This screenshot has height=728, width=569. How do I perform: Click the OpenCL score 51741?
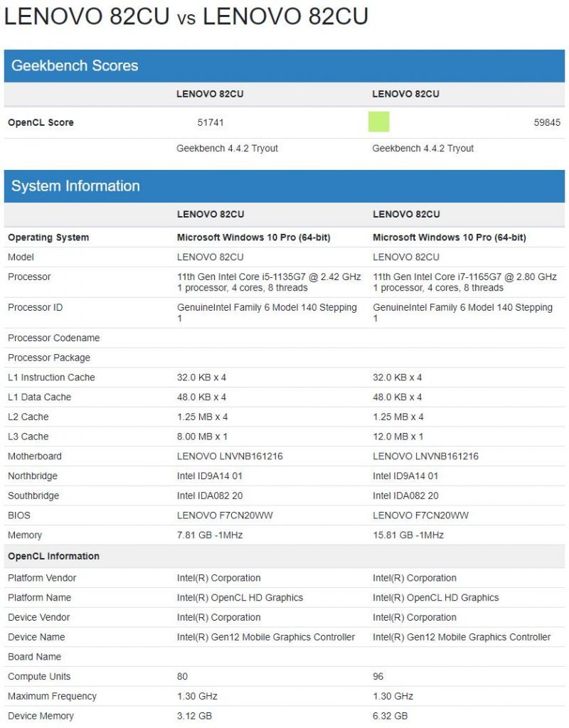pyautogui.click(x=211, y=122)
